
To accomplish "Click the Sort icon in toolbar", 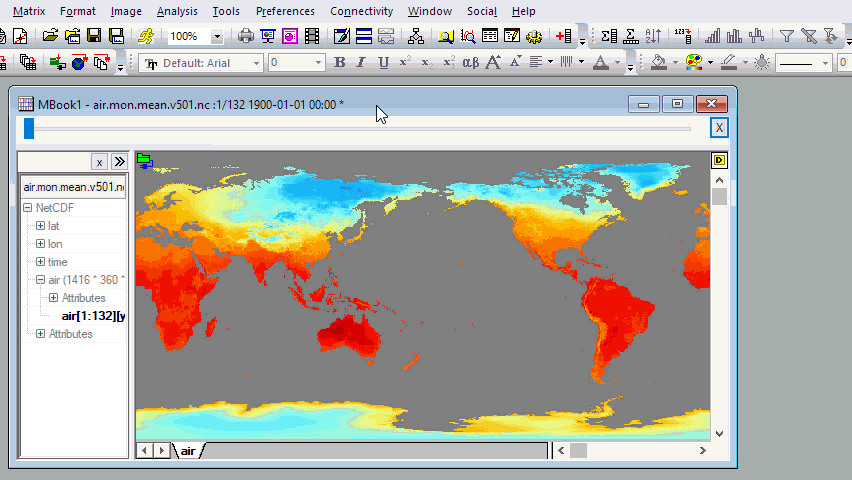I will pyautogui.click(x=653, y=37).
